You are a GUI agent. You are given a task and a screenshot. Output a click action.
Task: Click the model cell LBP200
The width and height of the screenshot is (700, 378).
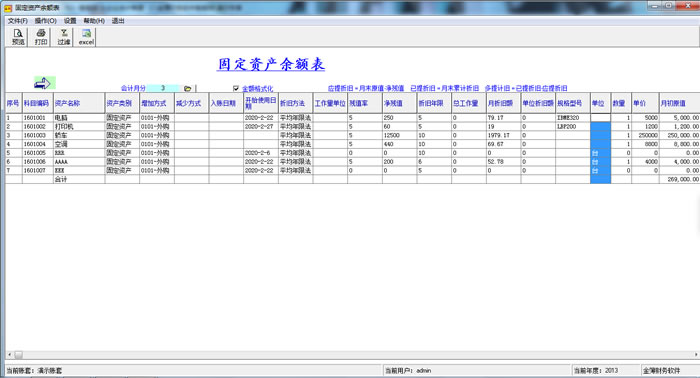coord(573,127)
